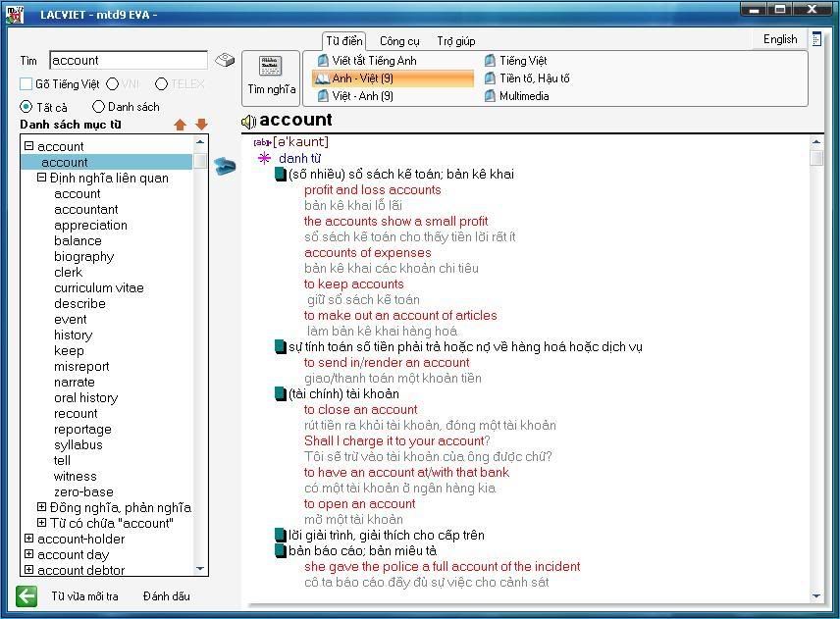Select the Tất cả radio button
Screen dimensions: 840x619
click(26, 107)
